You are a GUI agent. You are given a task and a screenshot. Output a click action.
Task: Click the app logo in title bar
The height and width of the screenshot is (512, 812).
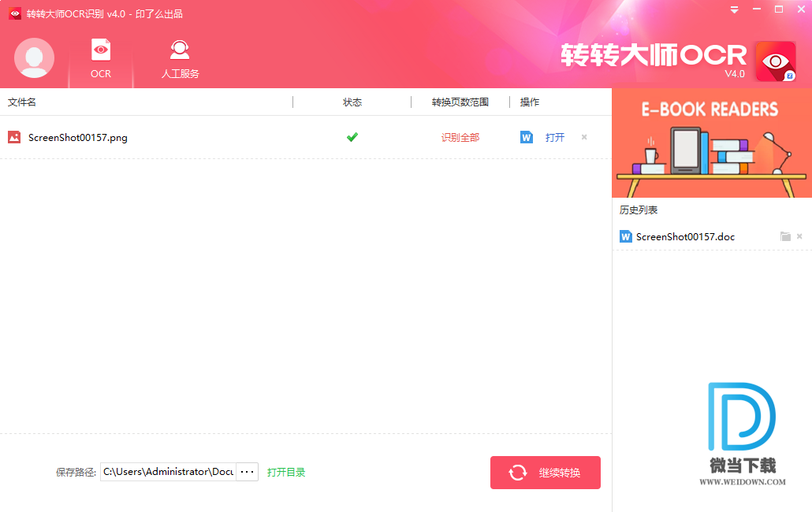15,13
